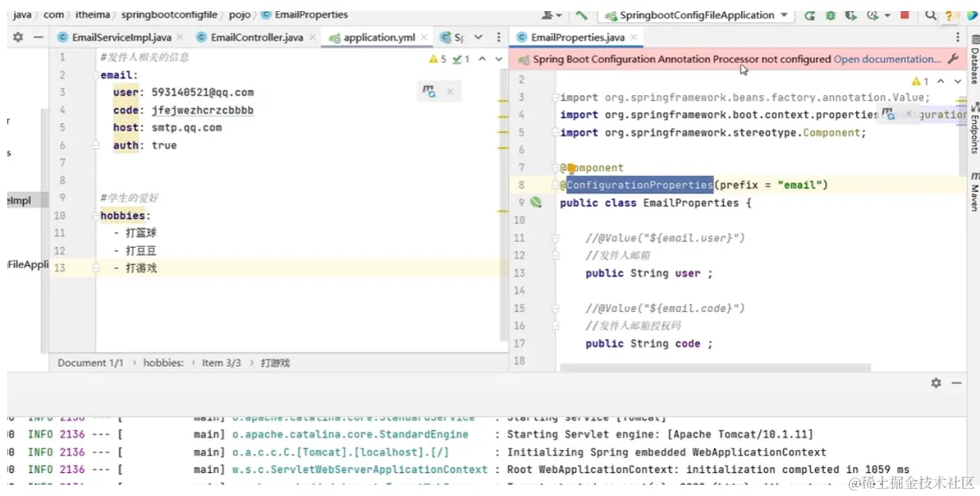Open the Maven side tool window

click(974, 193)
